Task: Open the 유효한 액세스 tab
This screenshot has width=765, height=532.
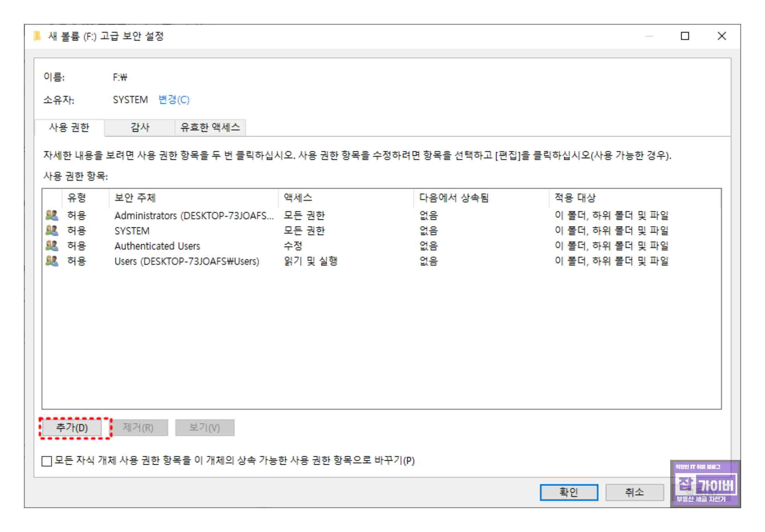Action: [210, 127]
